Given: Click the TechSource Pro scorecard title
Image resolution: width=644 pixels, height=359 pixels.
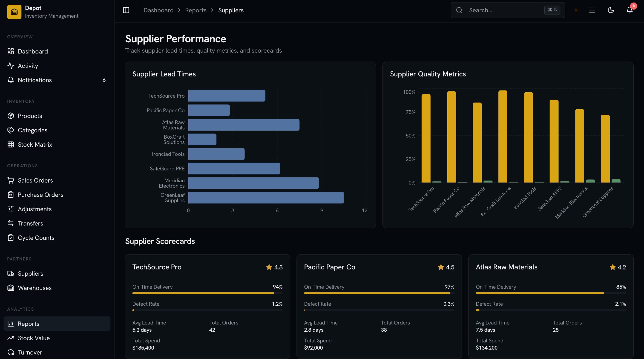Looking at the screenshot, I should point(157,267).
